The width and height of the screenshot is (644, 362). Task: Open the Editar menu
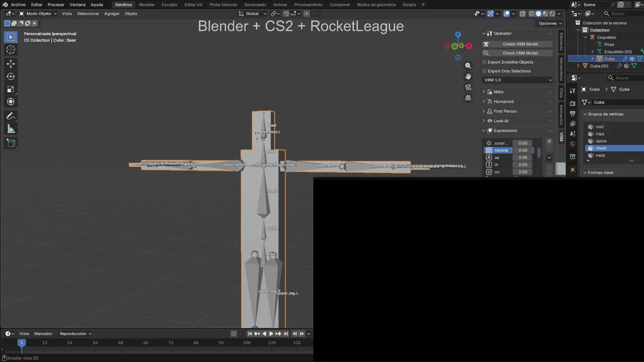(x=37, y=5)
